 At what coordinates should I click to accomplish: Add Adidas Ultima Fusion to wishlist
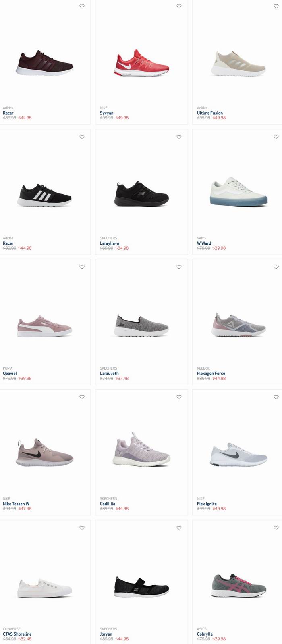[x=276, y=6]
